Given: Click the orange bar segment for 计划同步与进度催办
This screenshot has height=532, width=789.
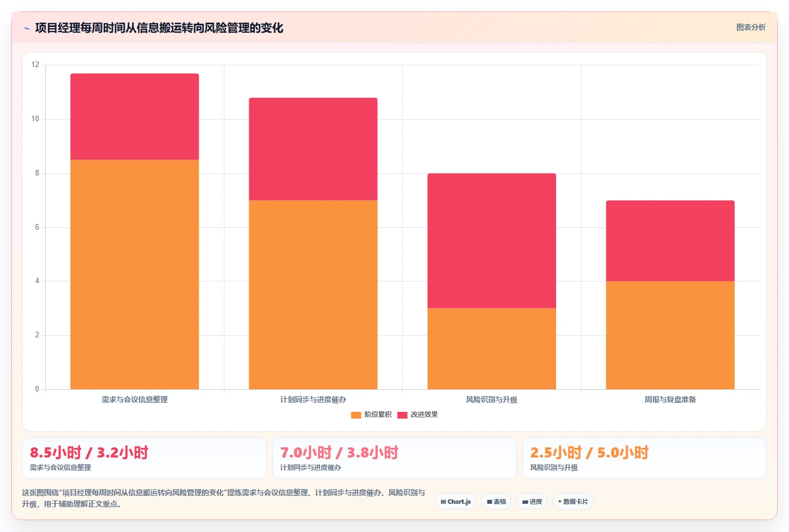Looking at the screenshot, I should pyautogui.click(x=313, y=294).
